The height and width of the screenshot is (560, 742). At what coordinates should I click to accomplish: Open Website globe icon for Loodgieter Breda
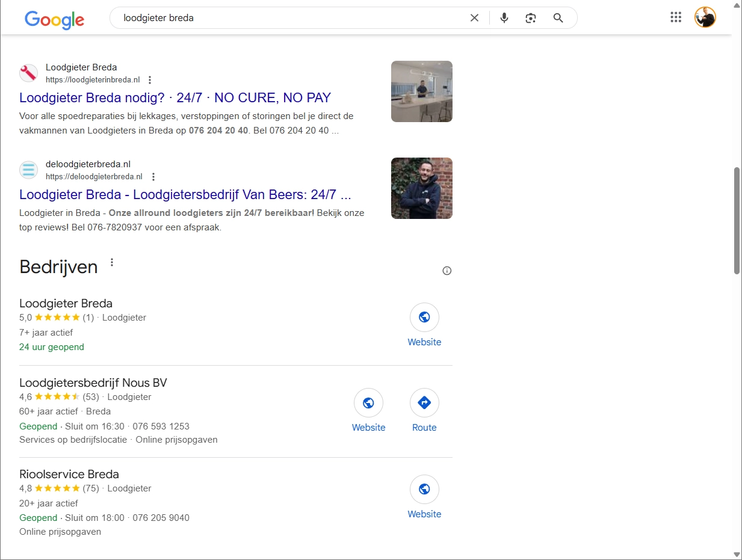click(424, 317)
